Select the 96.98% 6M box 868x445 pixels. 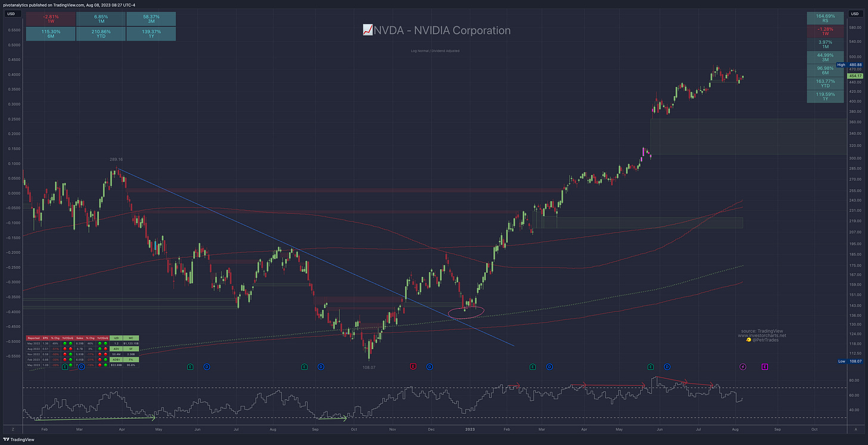pyautogui.click(x=825, y=70)
